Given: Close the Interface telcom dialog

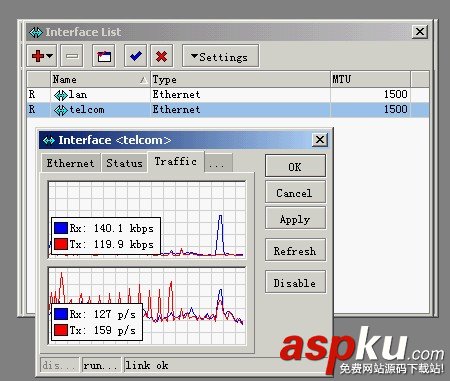Looking at the screenshot, I should pyautogui.click(x=320, y=140).
